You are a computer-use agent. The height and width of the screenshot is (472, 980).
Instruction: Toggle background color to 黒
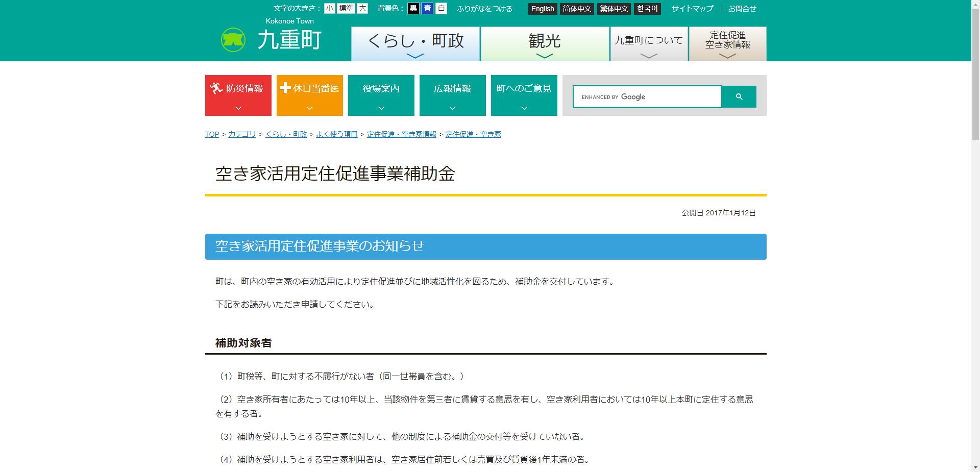tap(413, 8)
